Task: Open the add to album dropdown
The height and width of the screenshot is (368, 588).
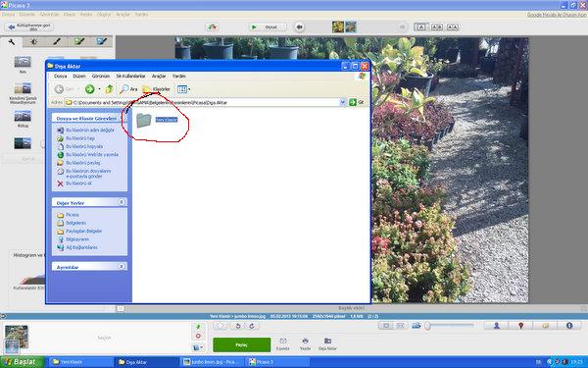Action: 198,347
